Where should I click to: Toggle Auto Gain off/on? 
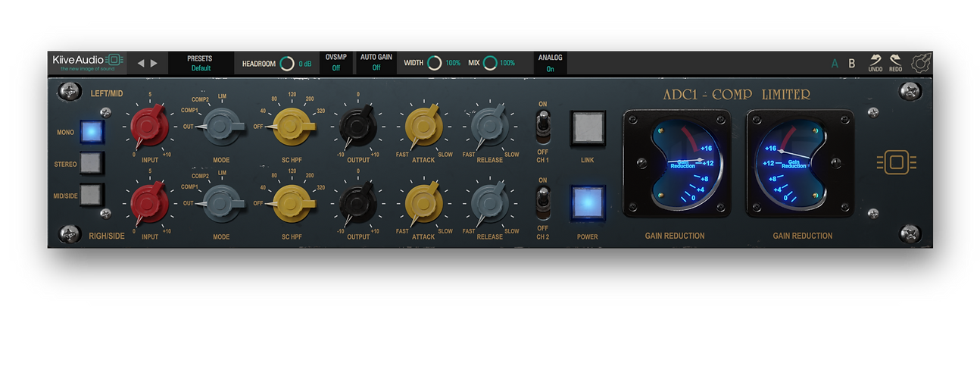376,63
